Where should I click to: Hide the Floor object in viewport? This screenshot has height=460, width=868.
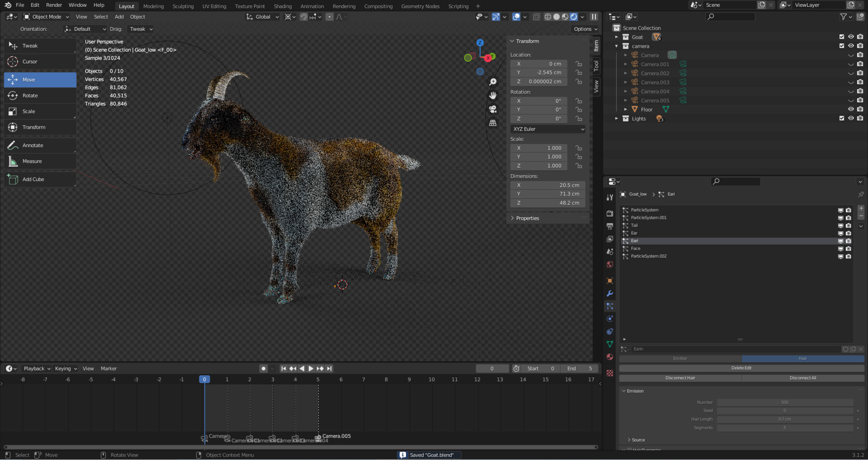click(851, 109)
